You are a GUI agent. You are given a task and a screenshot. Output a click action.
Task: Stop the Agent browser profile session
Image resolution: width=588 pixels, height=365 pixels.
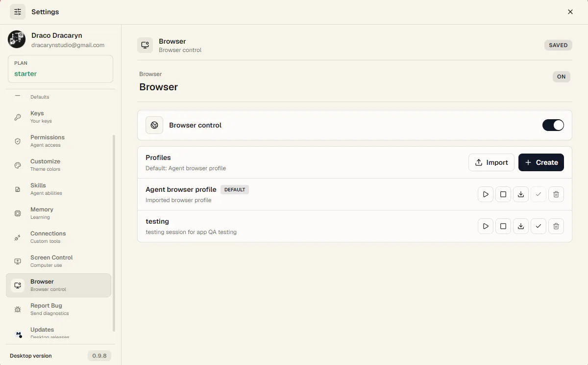coord(503,194)
